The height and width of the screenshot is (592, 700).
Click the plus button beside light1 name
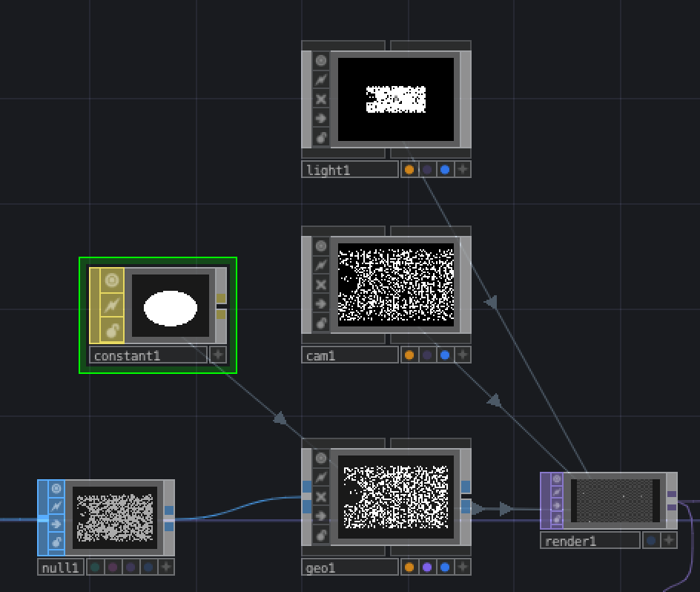click(x=463, y=170)
